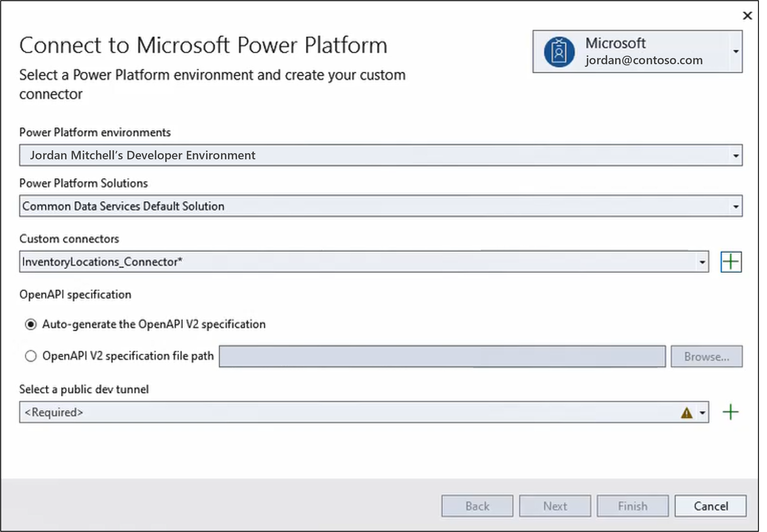The width and height of the screenshot is (767, 532).
Task: Click the Browse... button
Action: [x=707, y=357]
